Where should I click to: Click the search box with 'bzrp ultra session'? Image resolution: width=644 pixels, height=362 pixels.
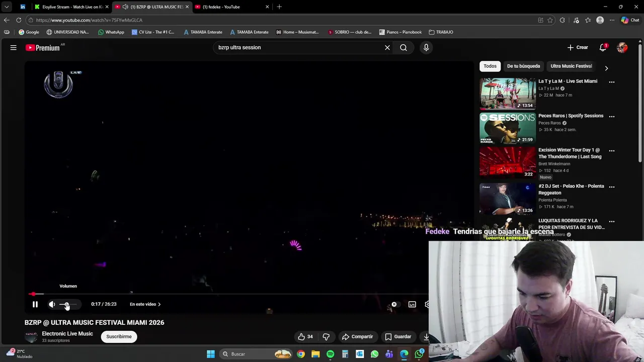point(297,47)
